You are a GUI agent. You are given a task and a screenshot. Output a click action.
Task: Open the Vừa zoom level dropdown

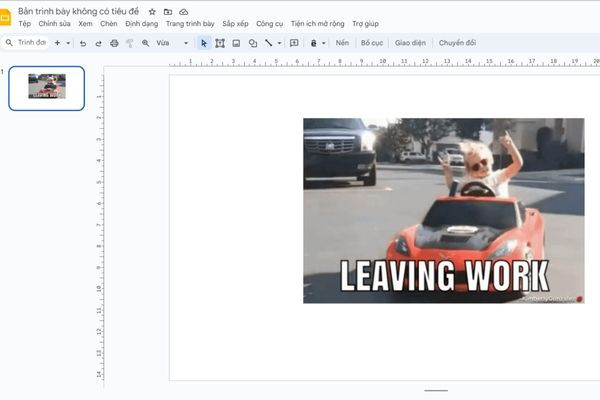(172, 43)
